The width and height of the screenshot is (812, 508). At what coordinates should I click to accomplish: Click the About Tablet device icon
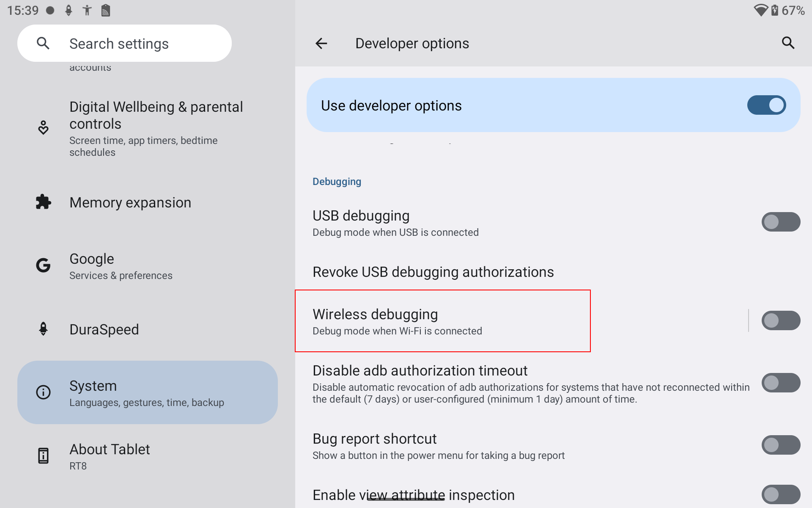(x=43, y=456)
